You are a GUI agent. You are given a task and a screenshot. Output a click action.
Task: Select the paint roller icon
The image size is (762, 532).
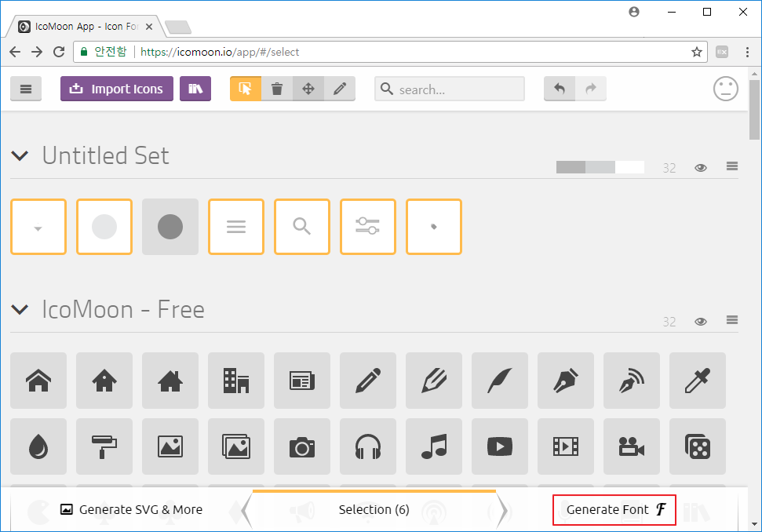104,446
